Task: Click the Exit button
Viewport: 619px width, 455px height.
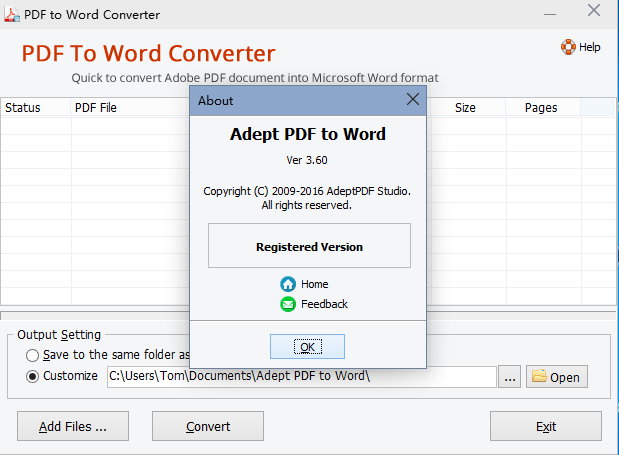Action: point(546,426)
